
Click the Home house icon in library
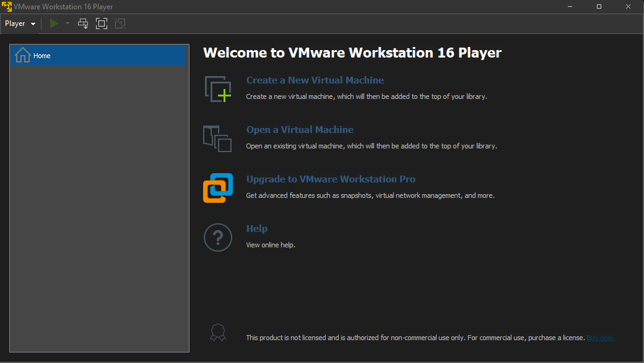point(22,55)
